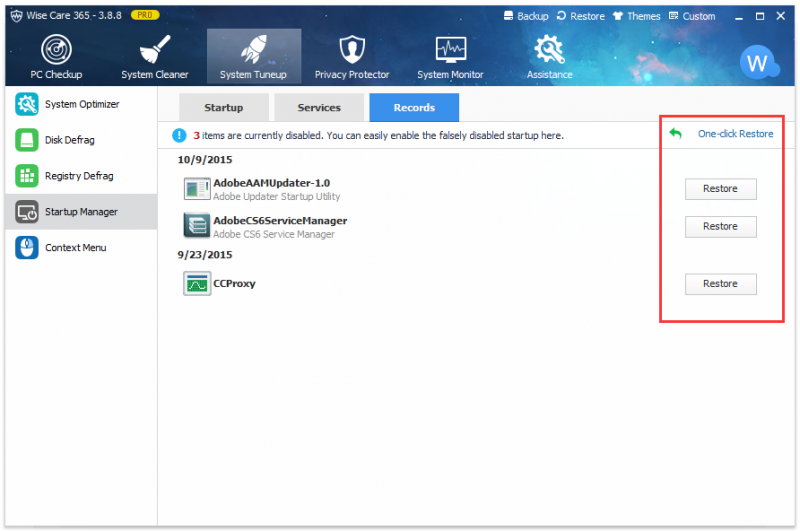Select Disk Defrag label in sidebar
This screenshot has height=531, width=800.
pyautogui.click(x=70, y=140)
